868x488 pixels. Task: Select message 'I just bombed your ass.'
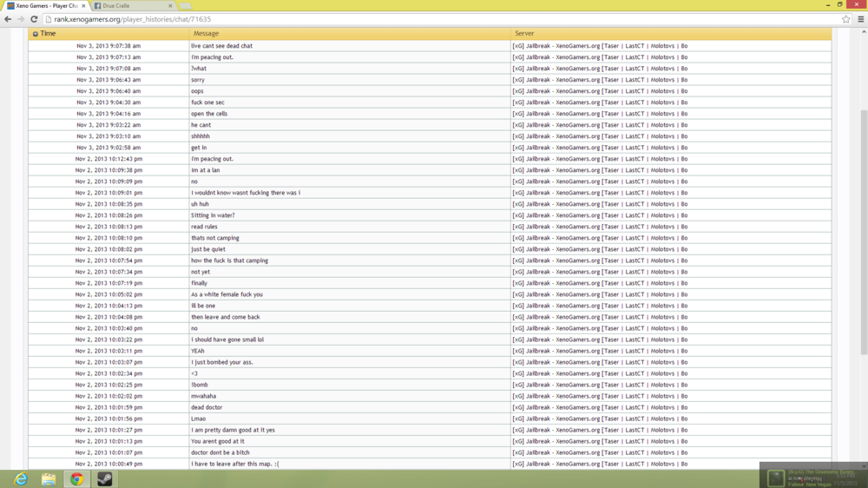click(x=222, y=362)
